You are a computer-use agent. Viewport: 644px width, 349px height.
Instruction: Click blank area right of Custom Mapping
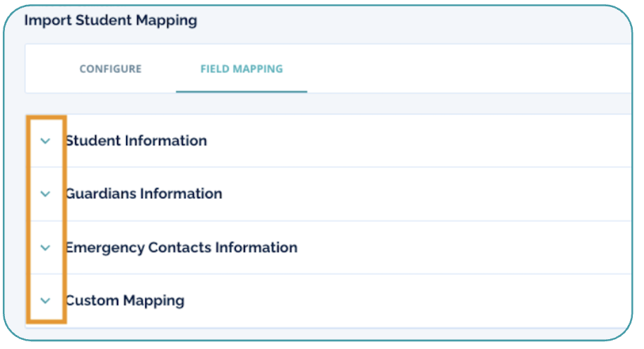tap(420, 301)
